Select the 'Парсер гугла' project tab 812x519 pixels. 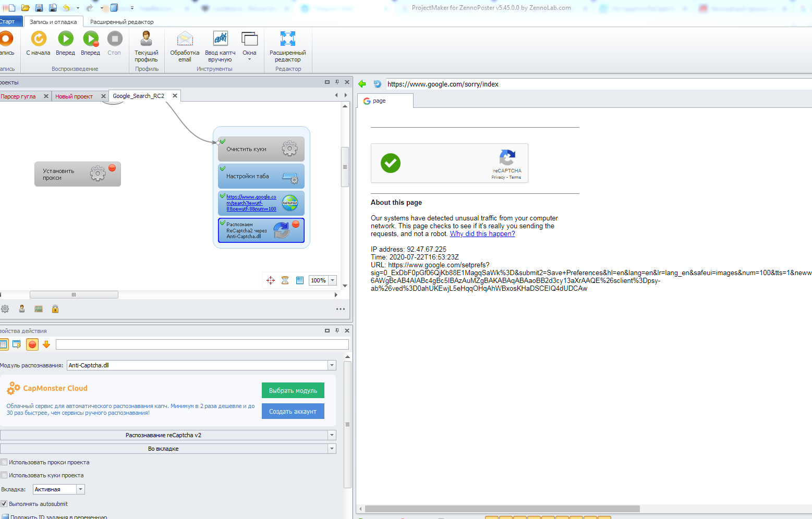click(x=19, y=96)
